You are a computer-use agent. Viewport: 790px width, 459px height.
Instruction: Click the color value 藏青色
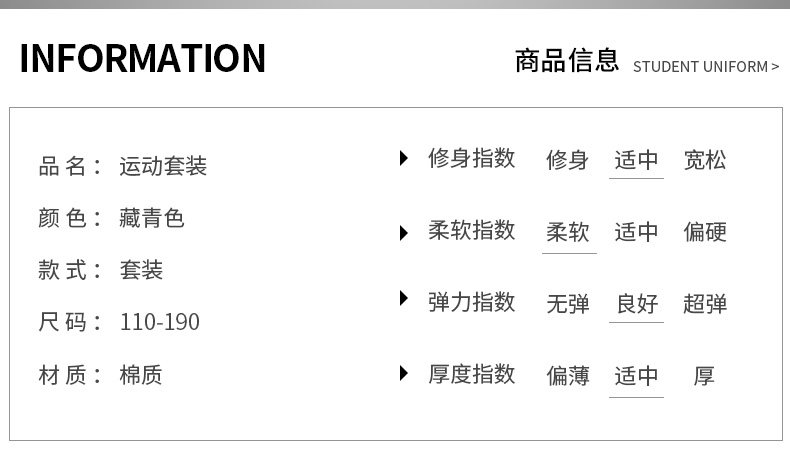point(152,218)
